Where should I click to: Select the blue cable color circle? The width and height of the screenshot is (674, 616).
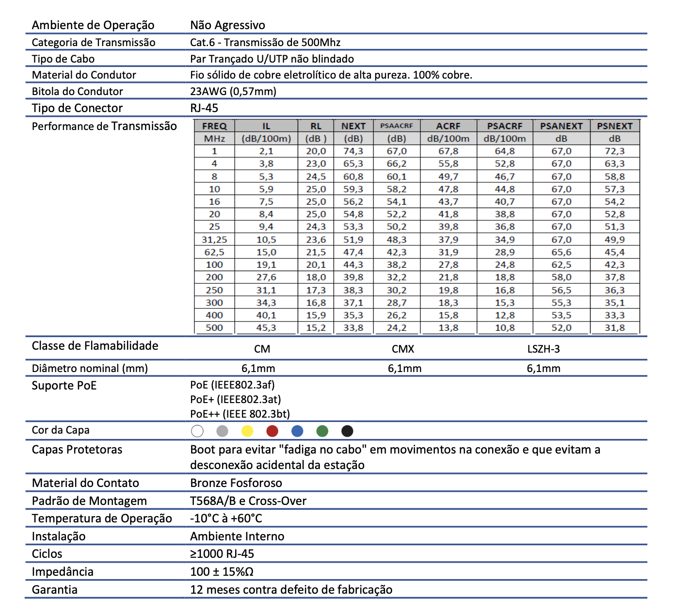(297, 431)
